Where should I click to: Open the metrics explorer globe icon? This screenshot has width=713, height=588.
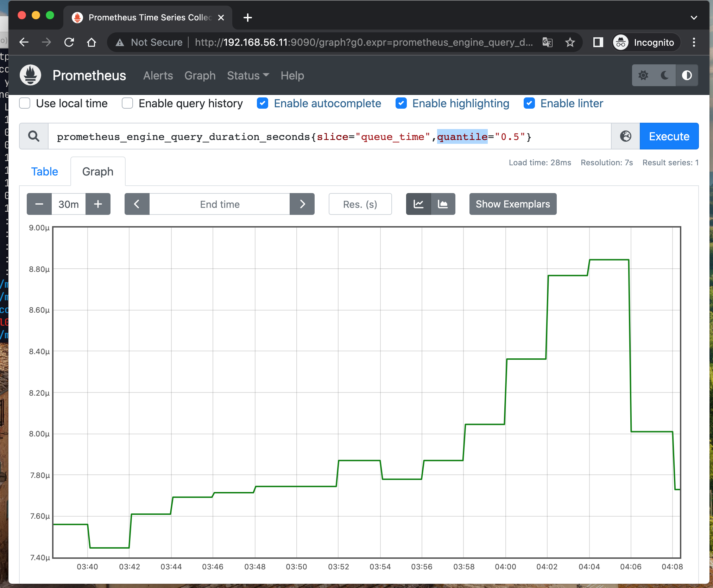click(x=625, y=136)
